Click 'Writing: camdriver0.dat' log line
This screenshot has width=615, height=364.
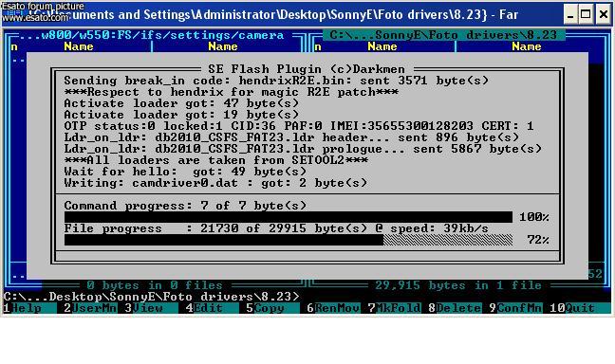[x=215, y=183]
